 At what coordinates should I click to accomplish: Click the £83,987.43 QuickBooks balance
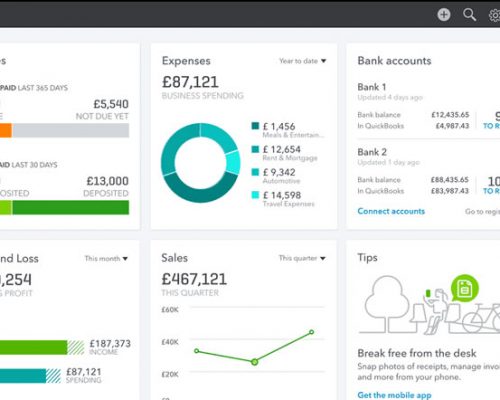click(450, 191)
